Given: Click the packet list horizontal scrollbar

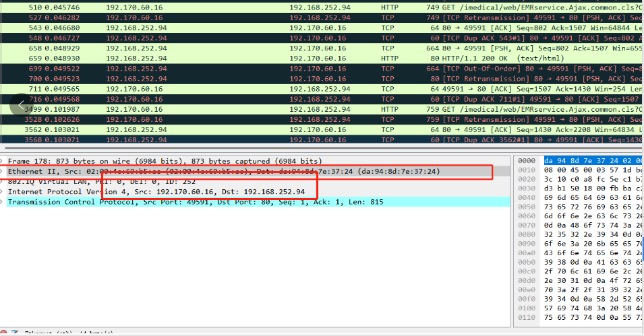Looking at the screenshot, I should (x=322, y=148).
